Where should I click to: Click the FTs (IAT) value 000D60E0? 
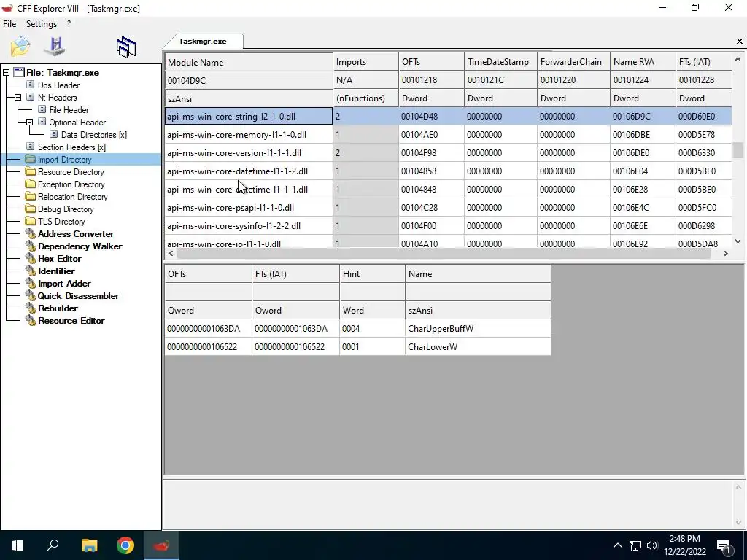[x=697, y=117]
